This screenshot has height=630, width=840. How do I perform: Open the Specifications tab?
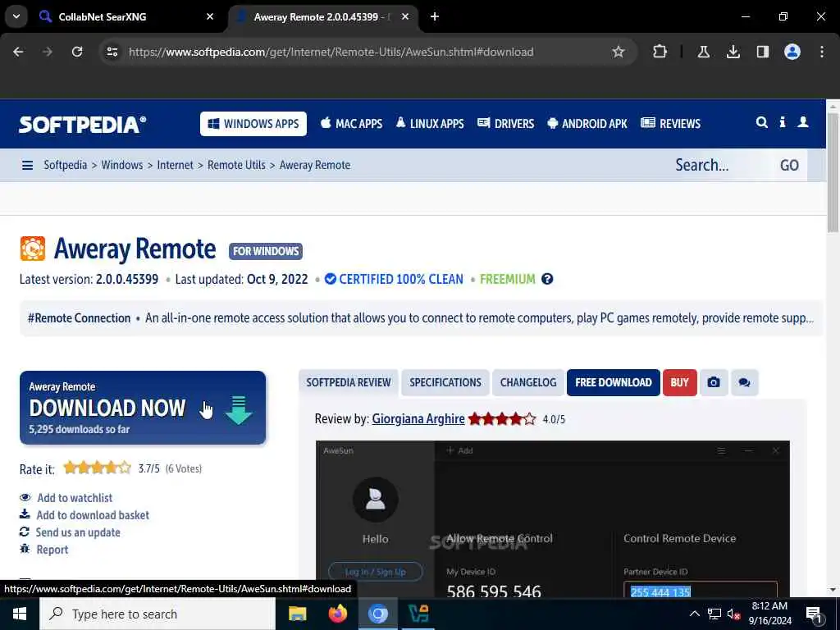(445, 382)
